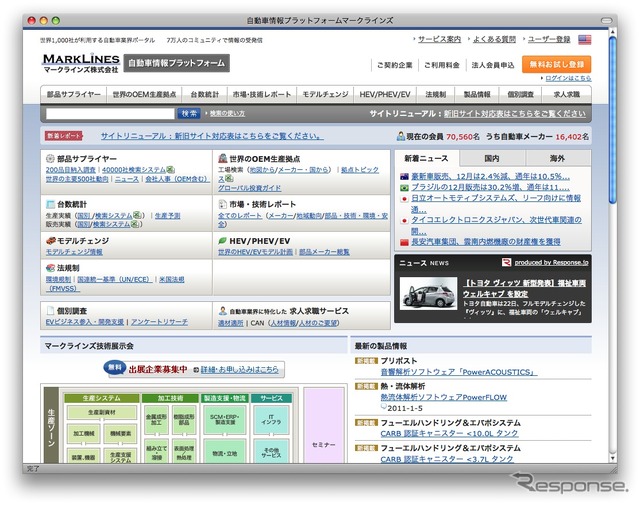Click the vertical scrollbar thumb

[612, 119]
